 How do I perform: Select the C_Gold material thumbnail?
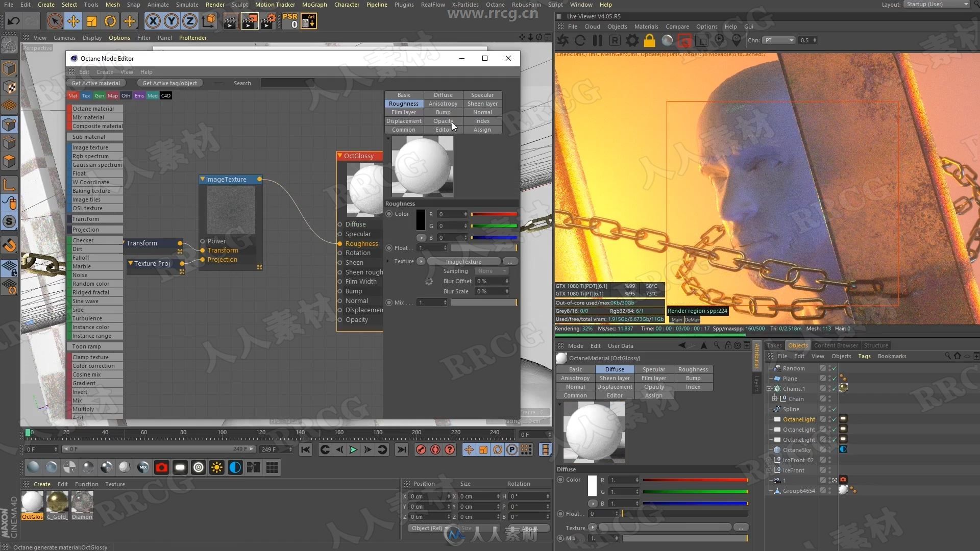[57, 505]
